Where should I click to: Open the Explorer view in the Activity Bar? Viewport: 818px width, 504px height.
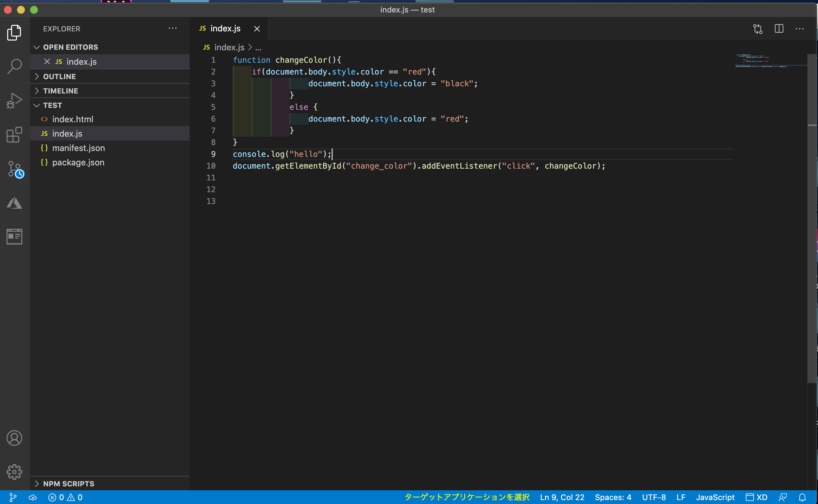14,32
